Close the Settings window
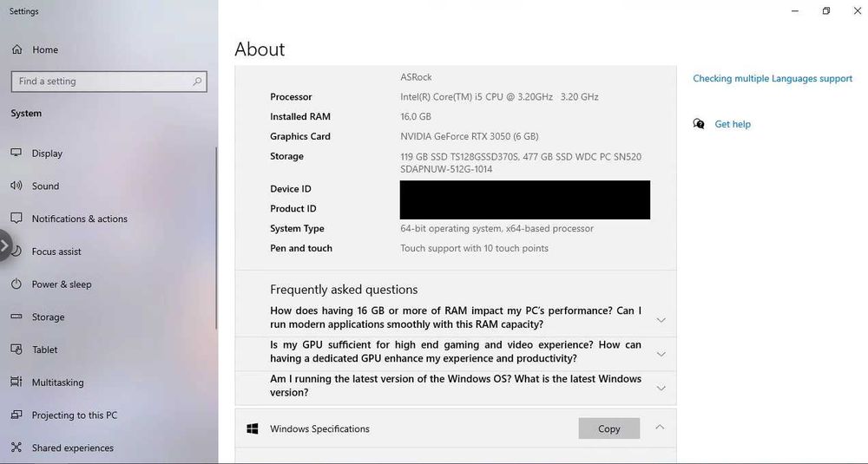Screen dimensions: 868x464 pos(857,10)
